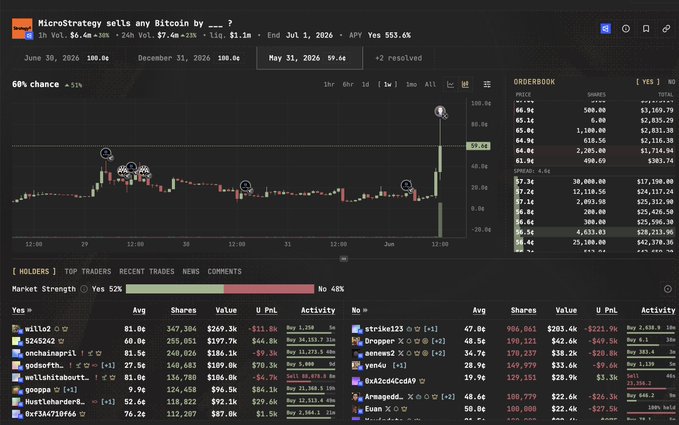This screenshot has width=679, height=425.
Task: Set chart range to 1w
Action: point(388,84)
